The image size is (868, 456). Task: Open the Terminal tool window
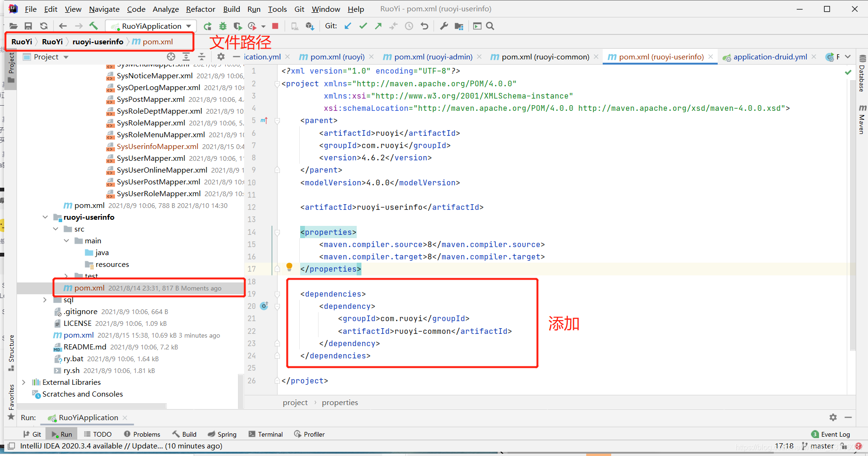click(266, 434)
